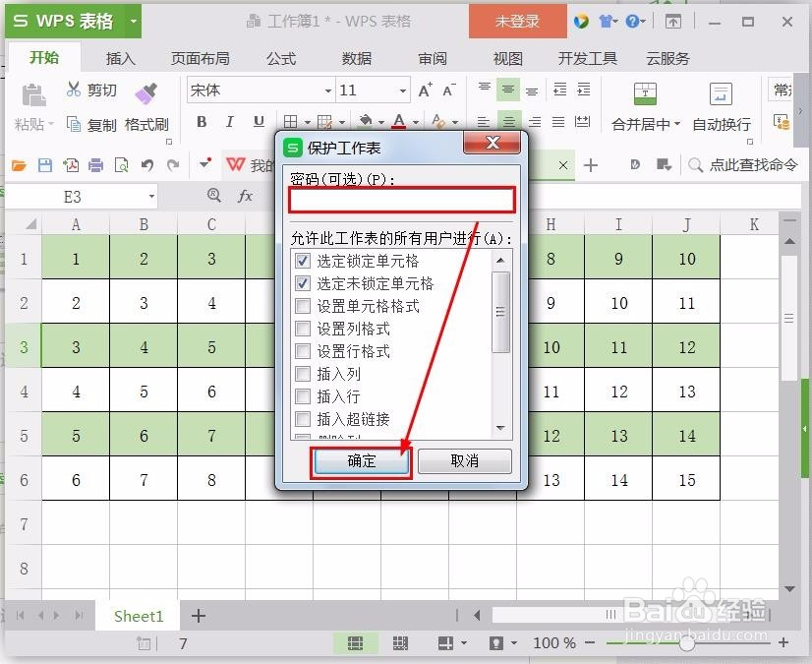This screenshot has height=664, width=812.
Task: Center text horizontally
Action: 508,122
